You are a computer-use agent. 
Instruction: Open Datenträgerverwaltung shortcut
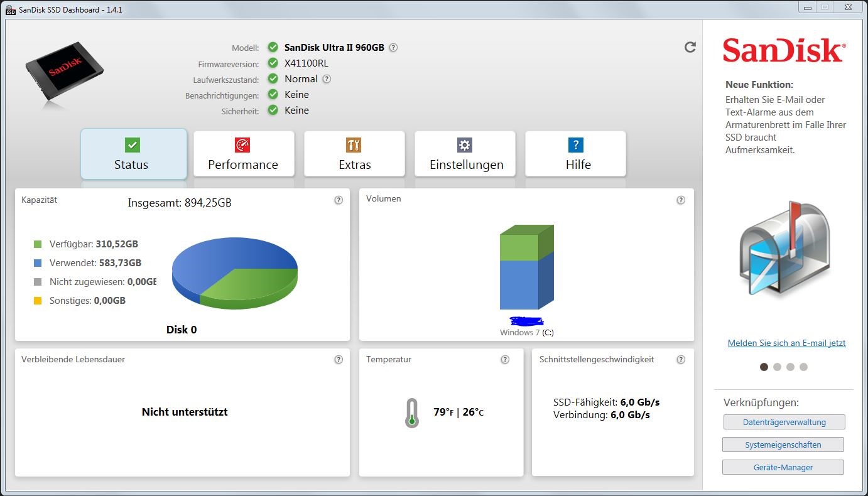click(784, 422)
